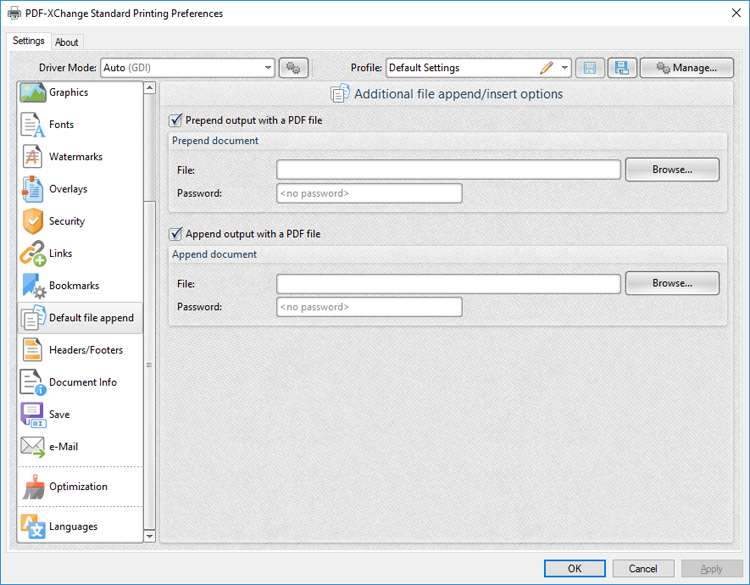Click Browse for the prepend document
This screenshot has width=750, height=585.
tap(672, 170)
